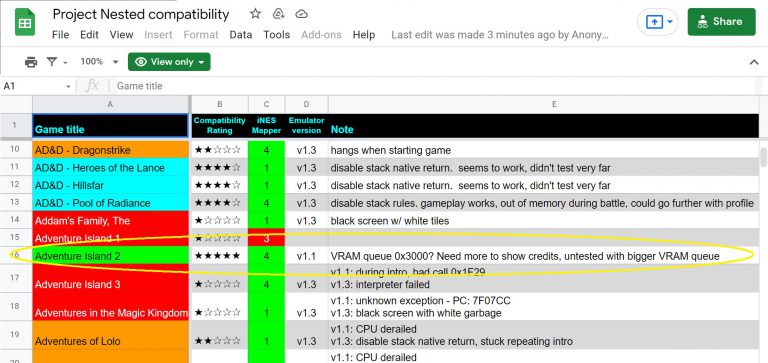Click the add to Drive icon

pyautogui.click(x=279, y=14)
